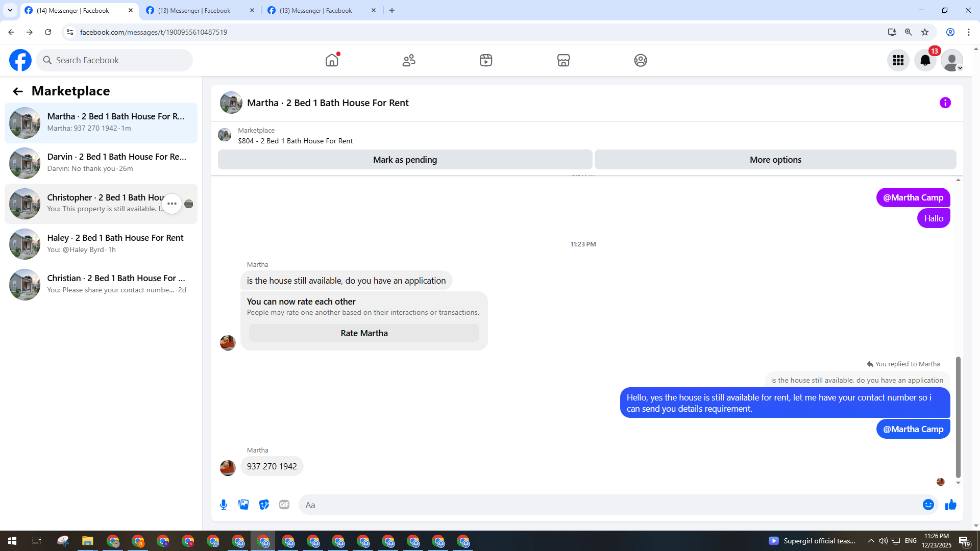The image size is (980, 551).
Task: Open the sticker picker icon
Action: tap(264, 505)
